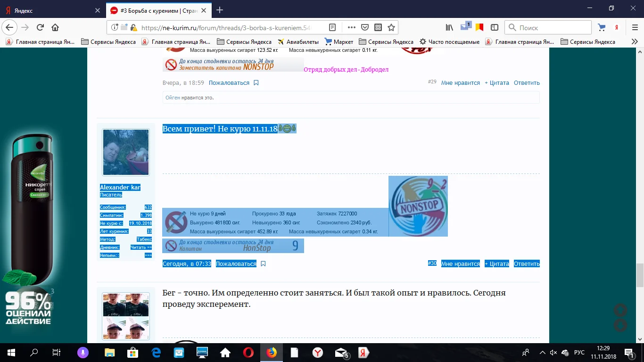Show hidden system tray icons

point(542,353)
